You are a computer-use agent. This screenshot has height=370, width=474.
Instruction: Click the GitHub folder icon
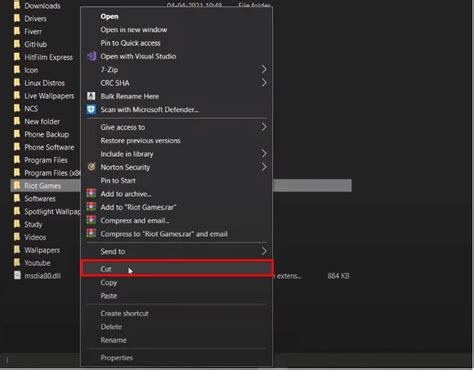(17, 44)
